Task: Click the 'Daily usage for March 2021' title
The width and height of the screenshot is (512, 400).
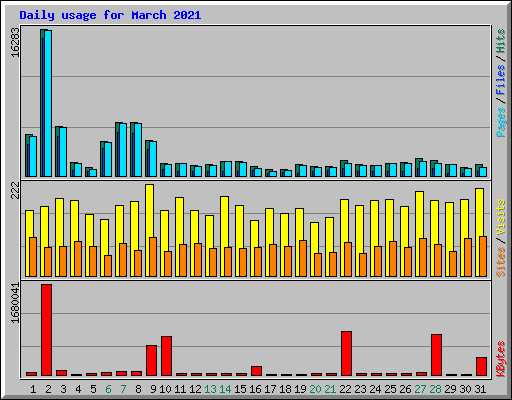Action: coord(110,15)
